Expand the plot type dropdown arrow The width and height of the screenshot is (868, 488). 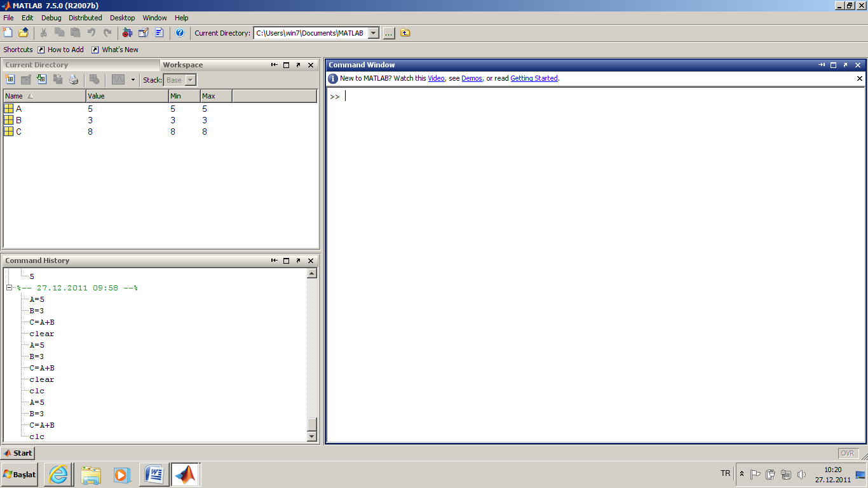pyautogui.click(x=133, y=80)
